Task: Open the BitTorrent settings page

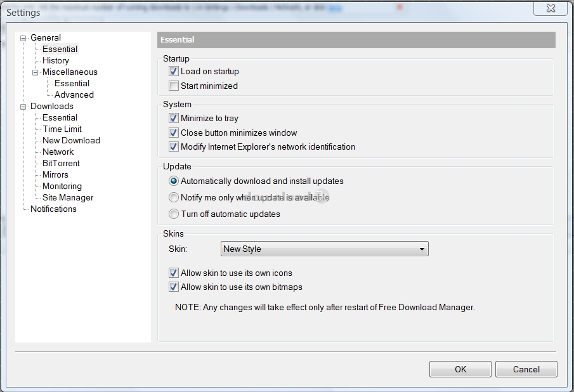Action: (61, 163)
